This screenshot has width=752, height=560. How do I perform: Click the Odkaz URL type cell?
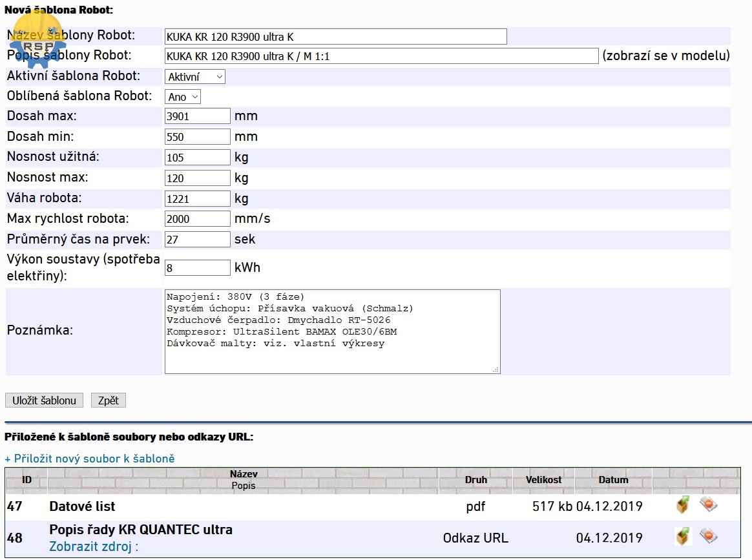[x=475, y=538]
